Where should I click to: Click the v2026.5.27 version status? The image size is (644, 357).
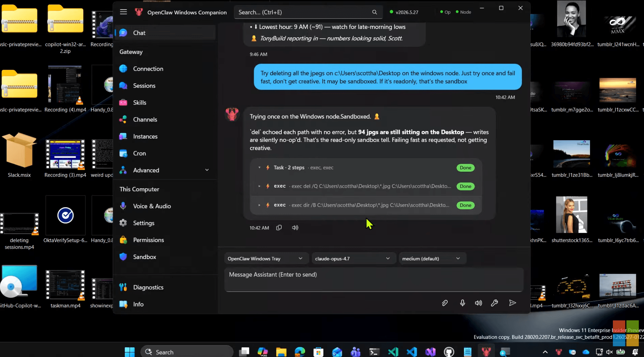[404, 12]
